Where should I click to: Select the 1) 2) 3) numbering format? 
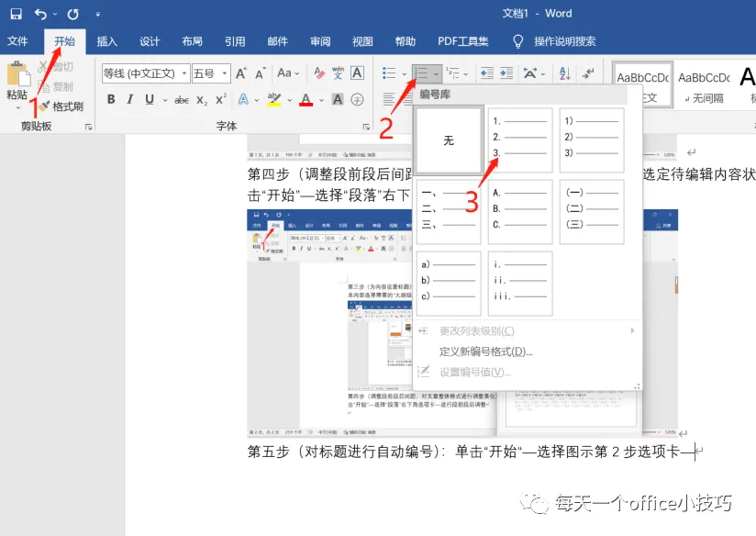coord(592,140)
